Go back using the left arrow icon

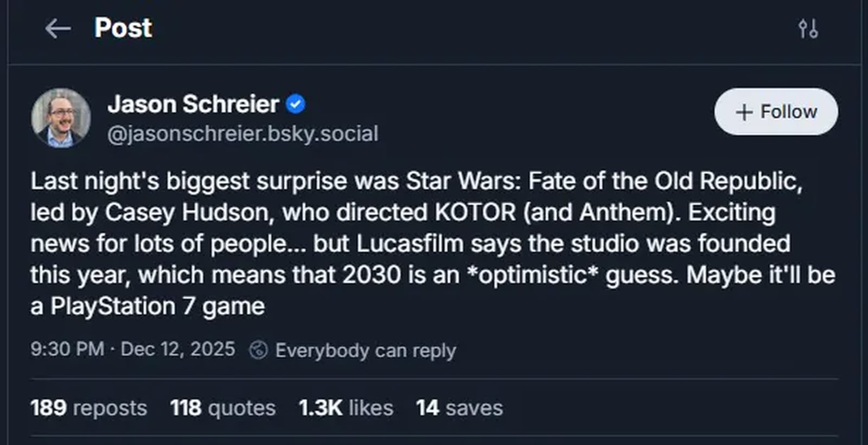(x=58, y=28)
